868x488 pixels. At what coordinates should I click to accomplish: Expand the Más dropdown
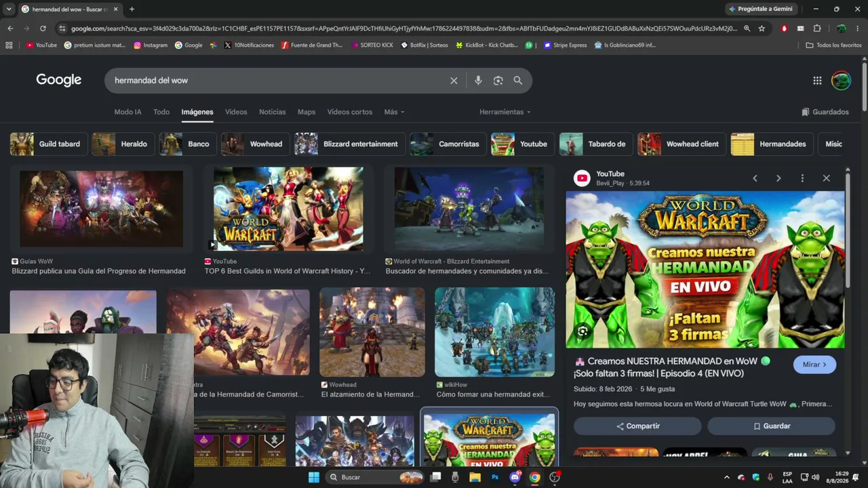click(x=394, y=112)
